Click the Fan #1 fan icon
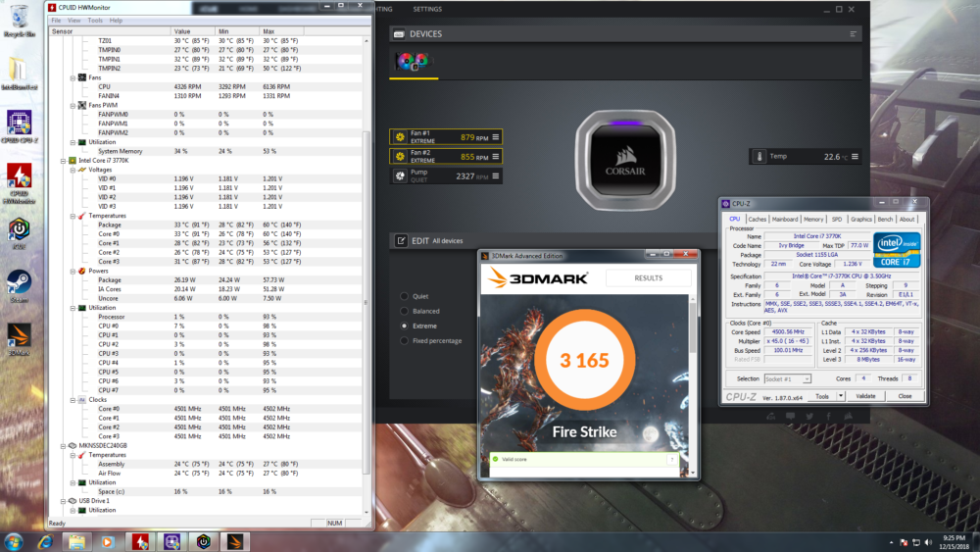The width and height of the screenshot is (980, 552). pos(400,137)
